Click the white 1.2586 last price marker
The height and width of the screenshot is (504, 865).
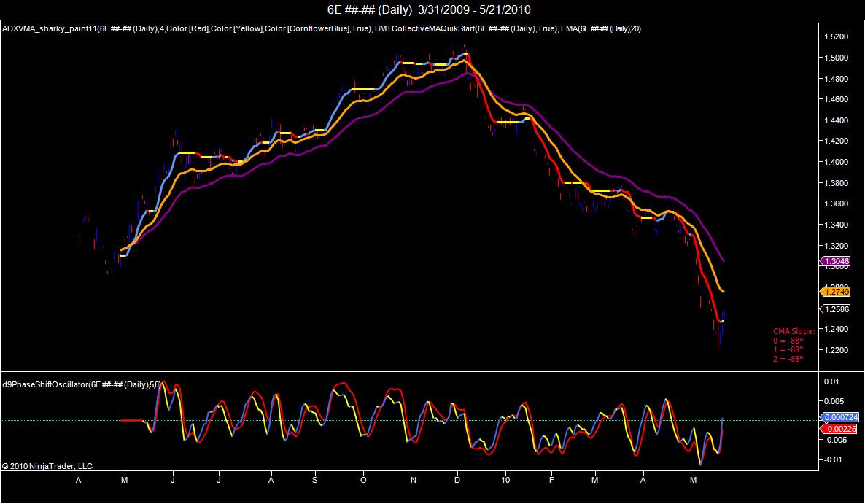tap(835, 309)
